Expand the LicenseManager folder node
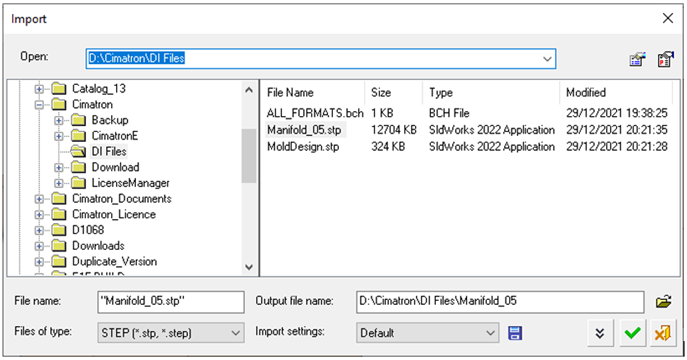This screenshot has width=687, height=360. point(59,183)
